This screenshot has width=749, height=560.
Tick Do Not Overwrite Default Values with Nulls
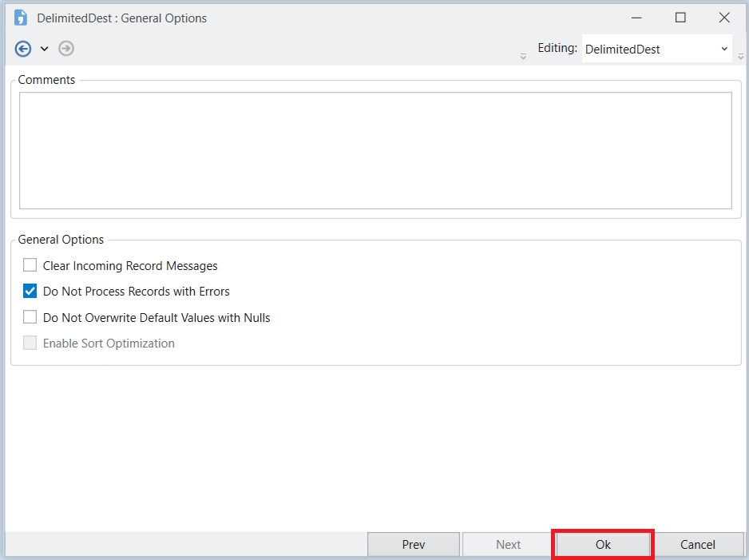pos(30,317)
